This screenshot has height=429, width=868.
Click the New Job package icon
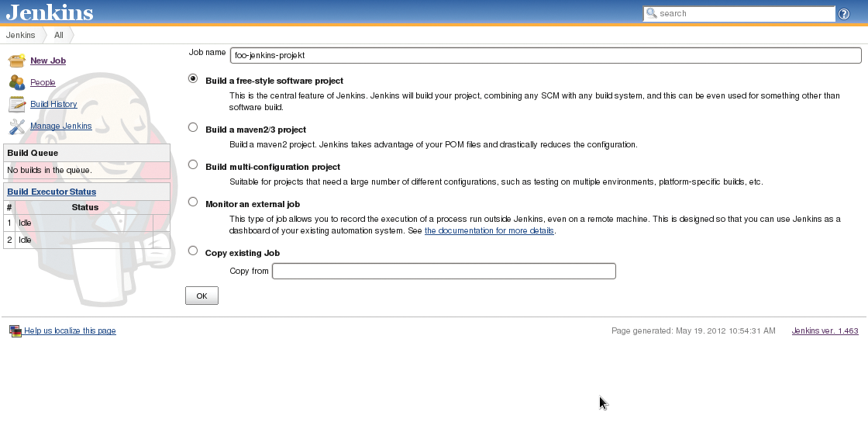click(x=16, y=61)
